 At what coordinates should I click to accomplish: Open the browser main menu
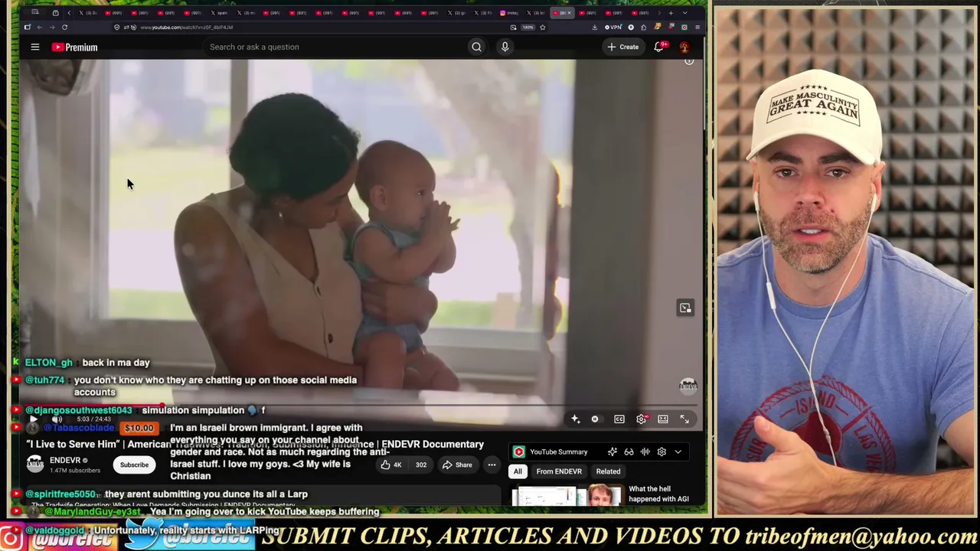pos(697,28)
